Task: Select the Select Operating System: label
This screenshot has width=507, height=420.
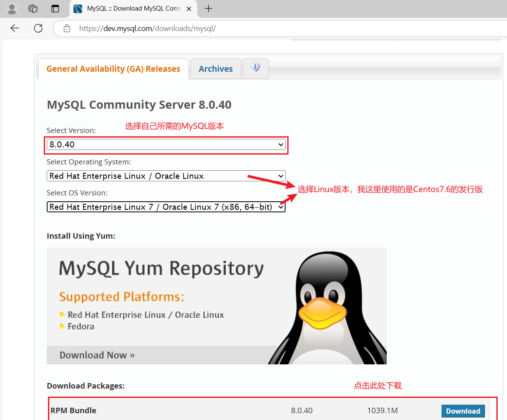Action: pyautogui.click(x=88, y=162)
